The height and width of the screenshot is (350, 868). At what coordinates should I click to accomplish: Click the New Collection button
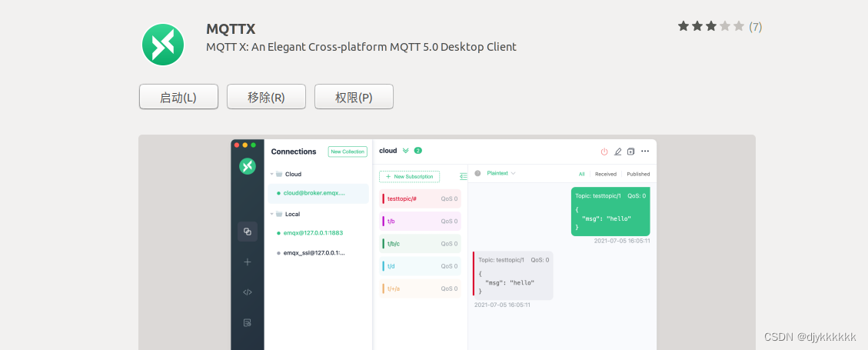(348, 152)
